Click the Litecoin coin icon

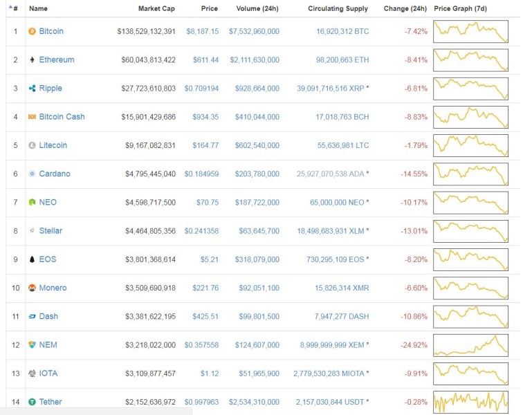click(32, 145)
